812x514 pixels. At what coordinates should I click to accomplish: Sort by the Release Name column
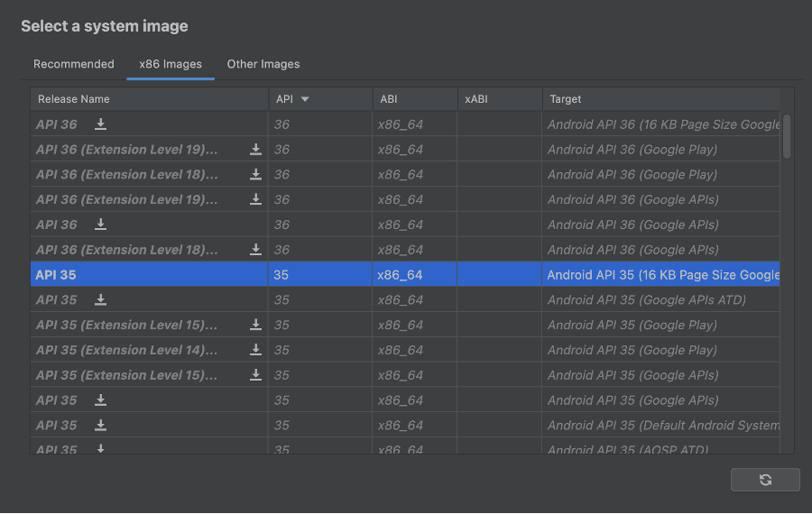[74, 99]
